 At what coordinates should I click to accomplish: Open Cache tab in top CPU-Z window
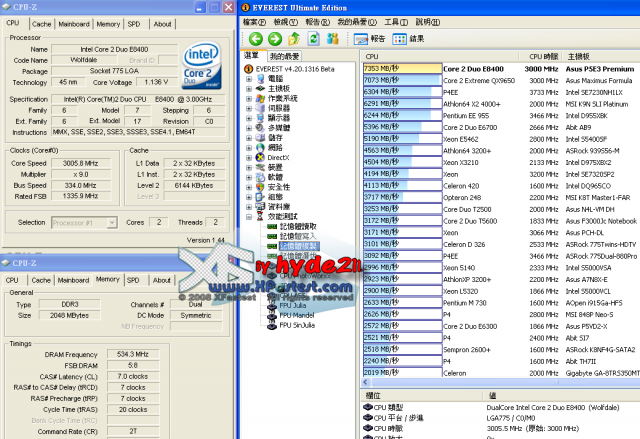[x=42, y=24]
